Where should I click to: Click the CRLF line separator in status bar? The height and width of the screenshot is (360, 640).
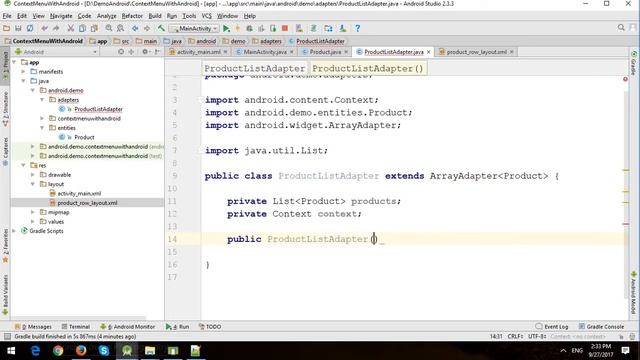(515, 337)
